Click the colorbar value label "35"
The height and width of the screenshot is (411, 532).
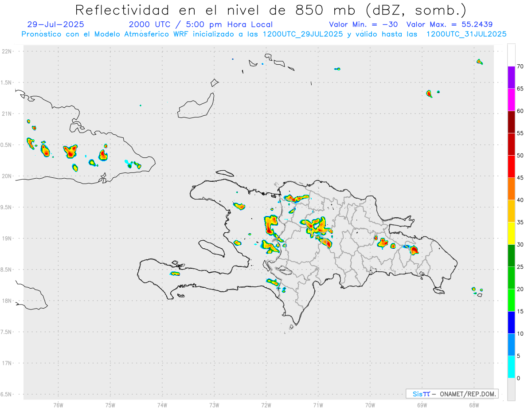click(x=520, y=222)
